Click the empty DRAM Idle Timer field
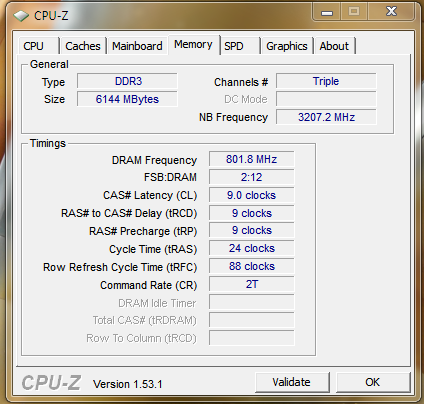Screen dimensions: 424x404 point(252,303)
